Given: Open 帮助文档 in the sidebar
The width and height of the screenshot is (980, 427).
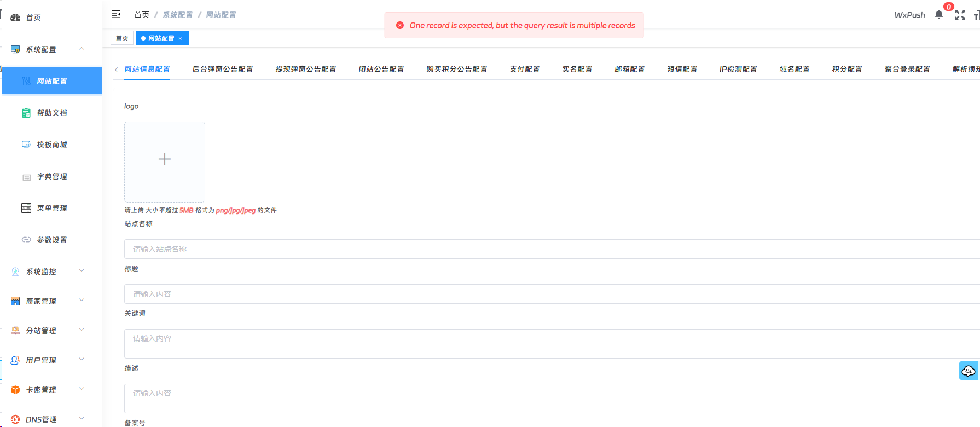Looking at the screenshot, I should pos(52,113).
